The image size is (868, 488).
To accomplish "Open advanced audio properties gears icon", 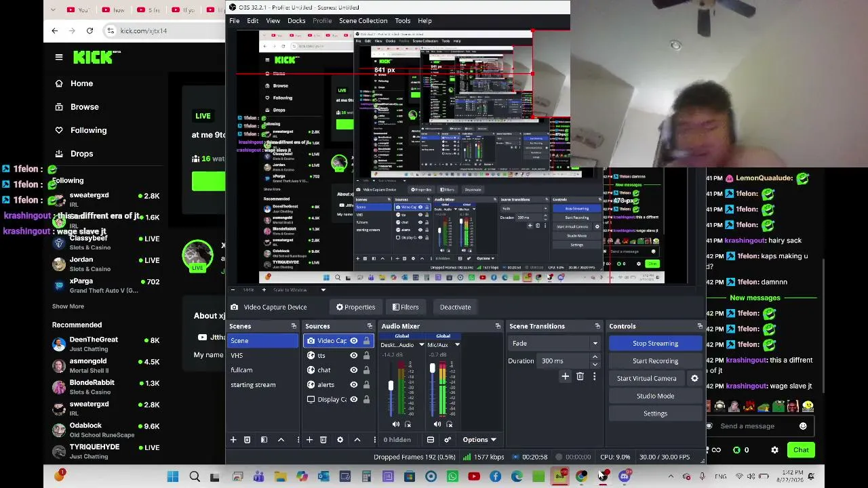I will (448, 440).
